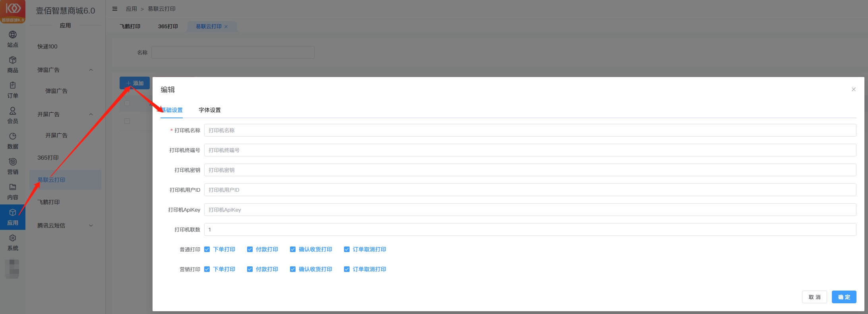Toggle 营销打印 确认收货打印 checkbox

coord(293,269)
